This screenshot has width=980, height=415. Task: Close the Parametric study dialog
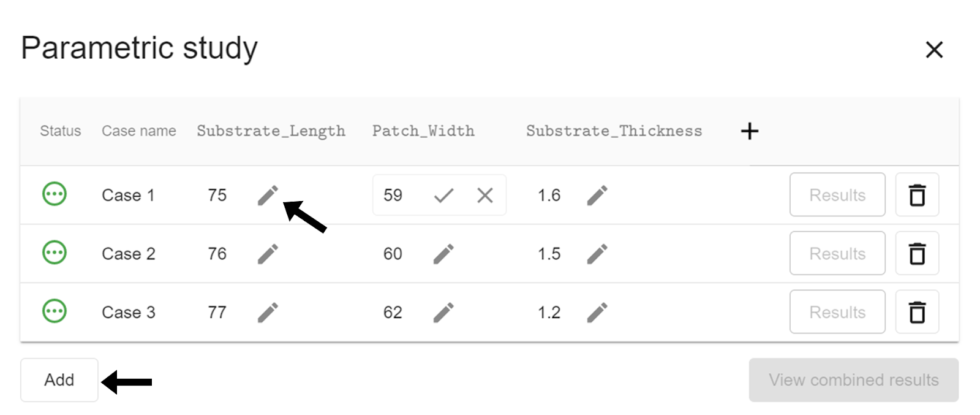pyautogui.click(x=934, y=50)
